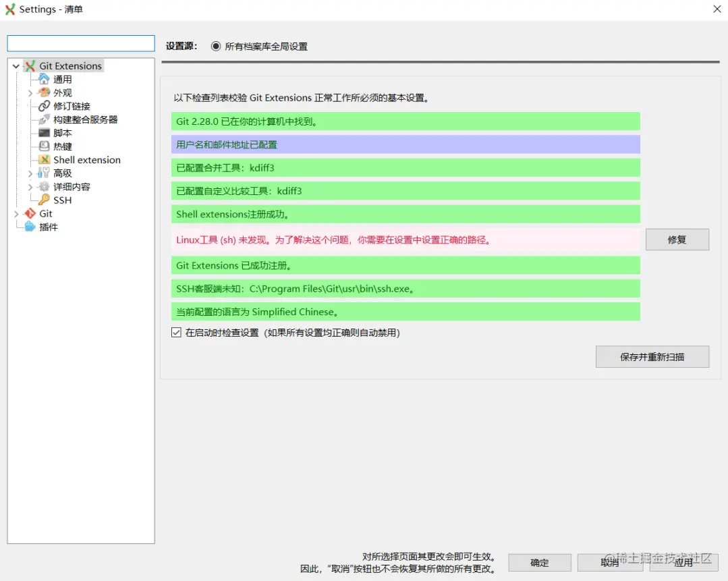Select the 所有档案库全局设置 radio button
Screen dimensions: 728x581
[x=215, y=47]
